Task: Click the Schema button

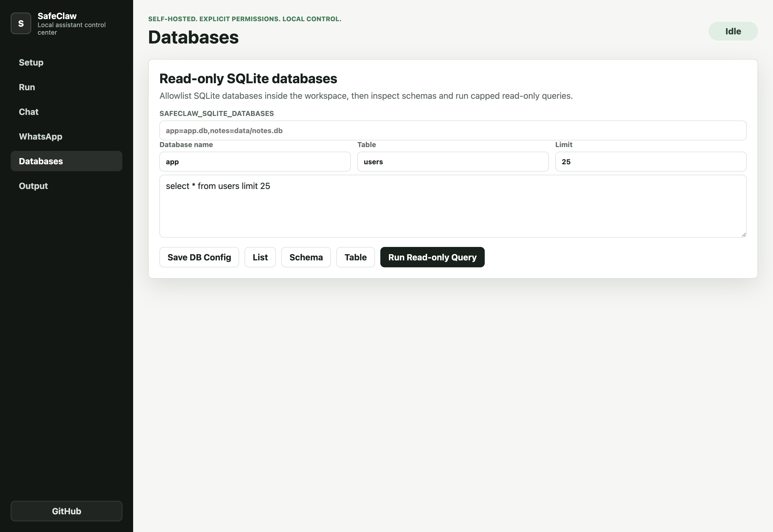Action: tap(306, 257)
